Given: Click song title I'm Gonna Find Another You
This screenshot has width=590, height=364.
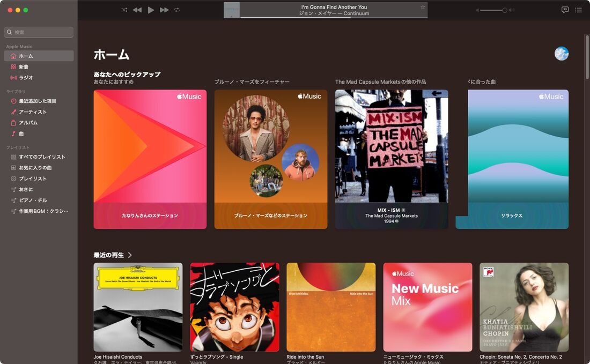Looking at the screenshot, I should tap(334, 7).
